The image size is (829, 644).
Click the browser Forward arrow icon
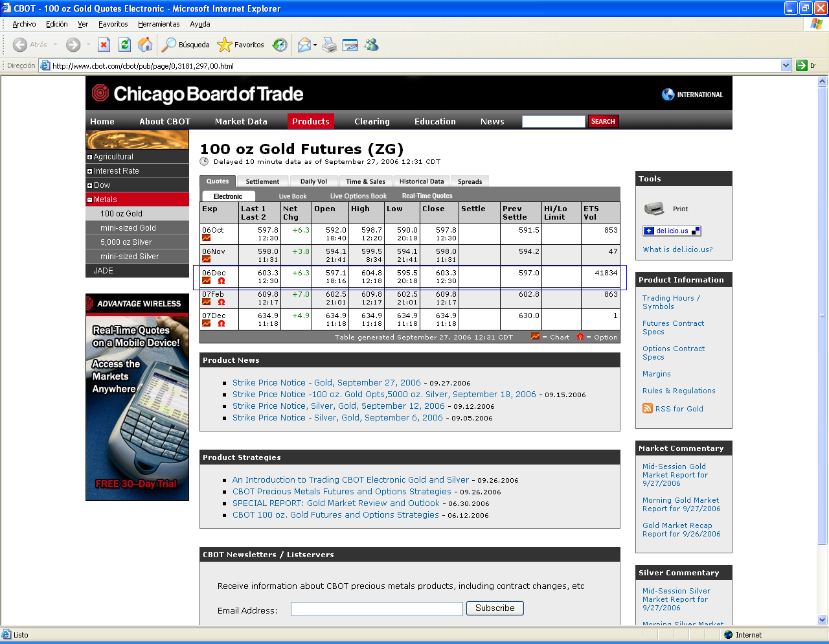pos(73,45)
